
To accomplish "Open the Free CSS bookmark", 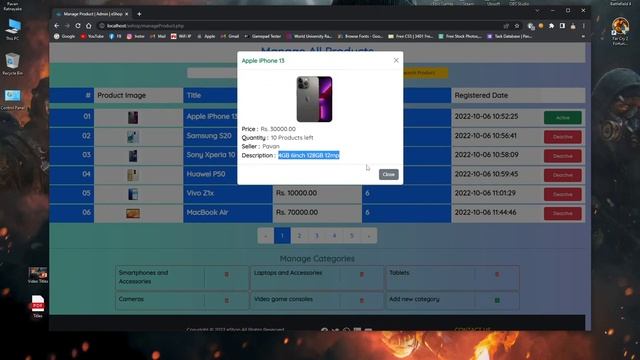I will click(x=411, y=36).
